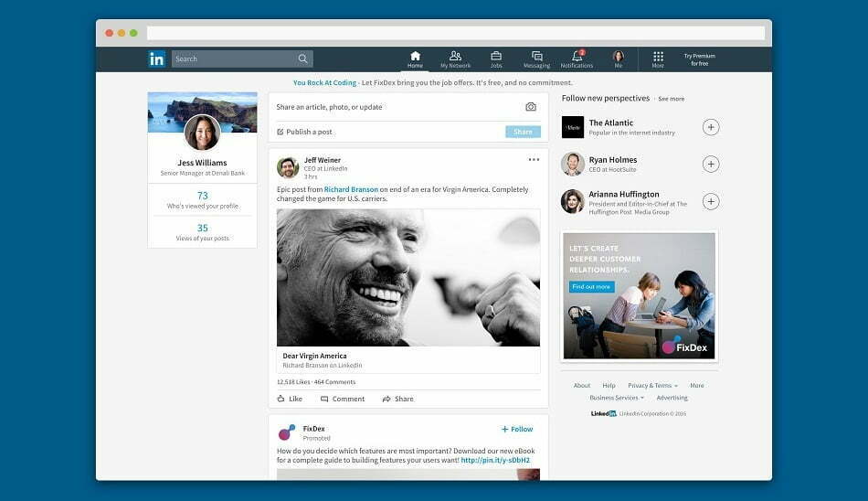Screen dimensions: 868x501
Task: Follow Ryan Holmes with plus button
Action: click(711, 164)
